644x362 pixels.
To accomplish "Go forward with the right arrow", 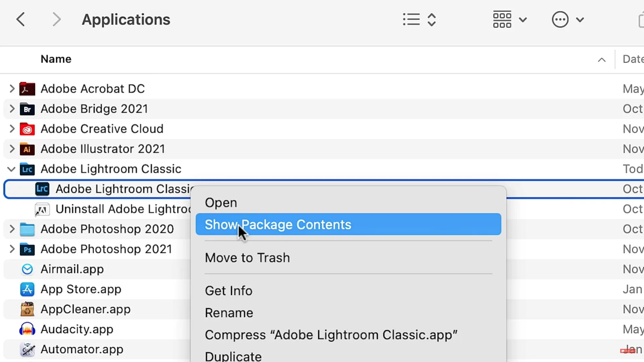I will pyautogui.click(x=57, y=19).
